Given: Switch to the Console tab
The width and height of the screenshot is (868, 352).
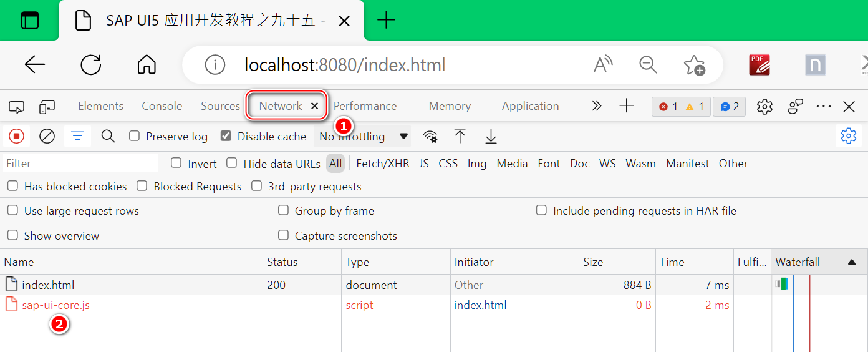Looking at the screenshot, I should [162, 106].
